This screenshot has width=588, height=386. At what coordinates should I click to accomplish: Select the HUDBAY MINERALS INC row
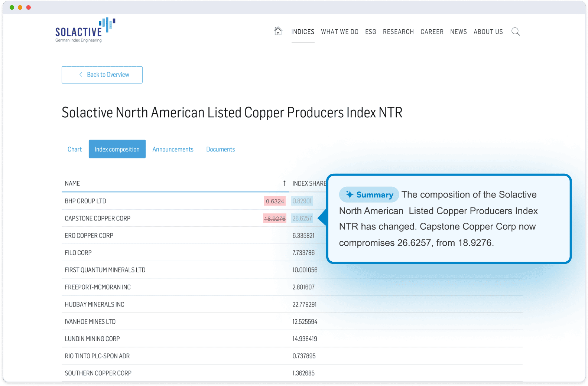click(x=292, y=304)
